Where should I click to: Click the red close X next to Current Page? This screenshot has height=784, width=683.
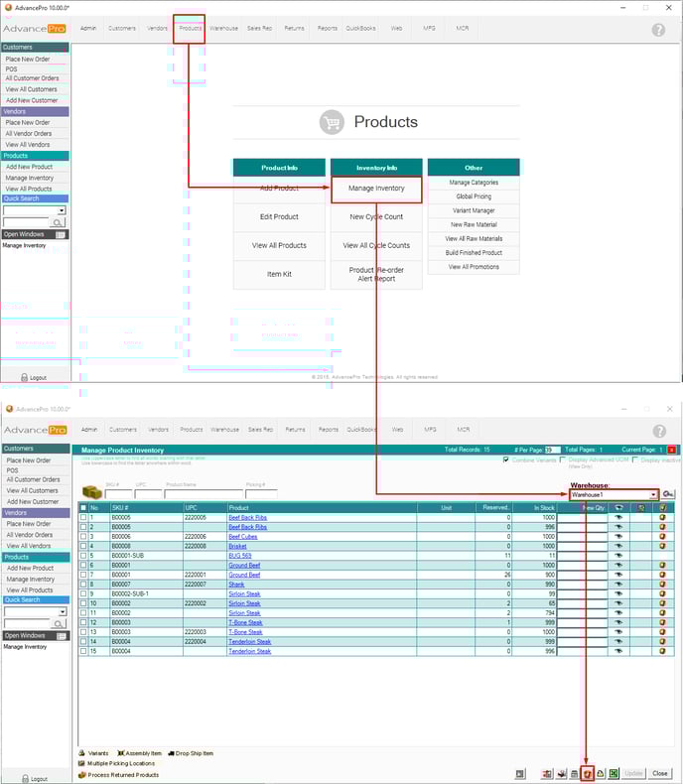tap(671, 450)
